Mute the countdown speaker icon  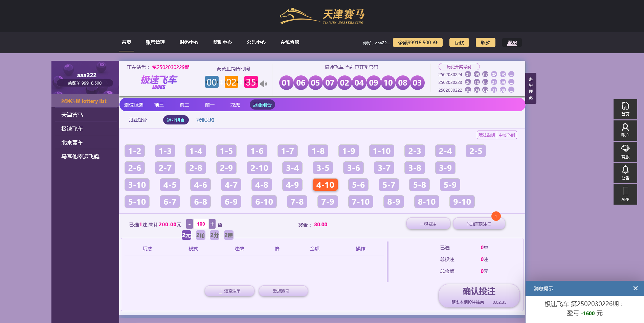[x=264, y=84]
